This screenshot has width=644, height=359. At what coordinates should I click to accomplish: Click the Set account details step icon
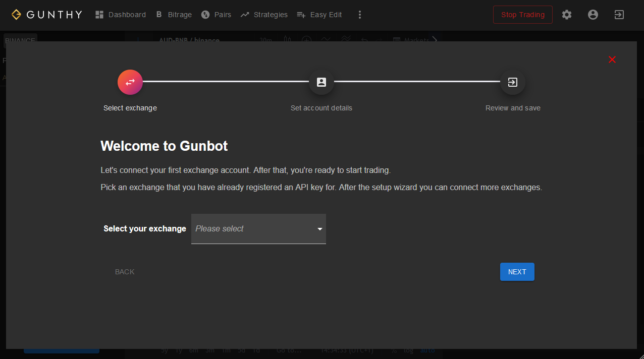pyautogui.click(x=321, y=82)
